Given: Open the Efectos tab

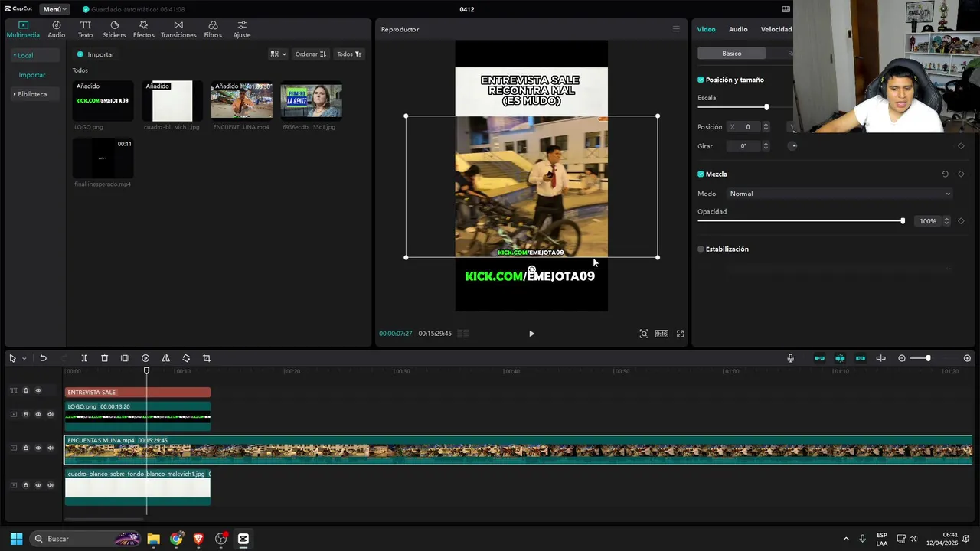Looking at the screenshot, I should tap(143, 30).
